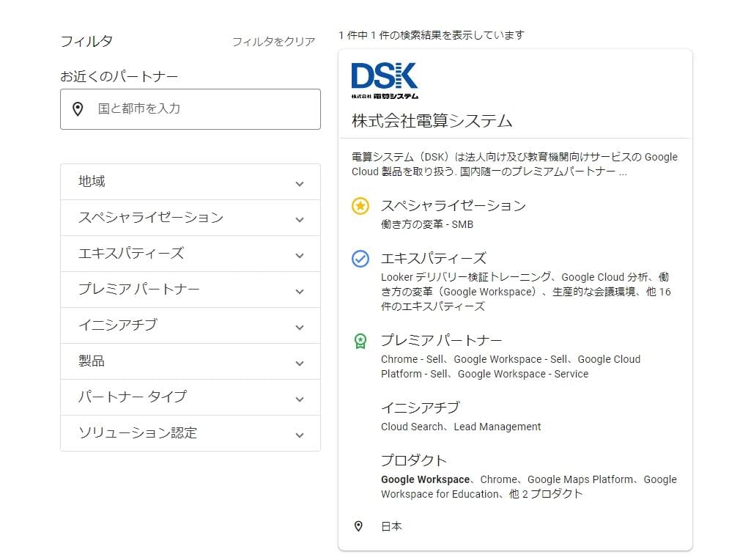This screenshot has height=560, width=751.
Task: Click the 働き方の変革 - SMB text
Action: pyautogui.click(x=426, y=224)
